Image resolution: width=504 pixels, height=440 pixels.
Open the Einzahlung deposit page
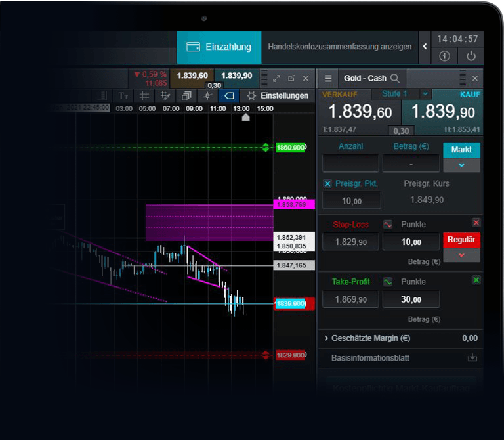coord(219,47)
